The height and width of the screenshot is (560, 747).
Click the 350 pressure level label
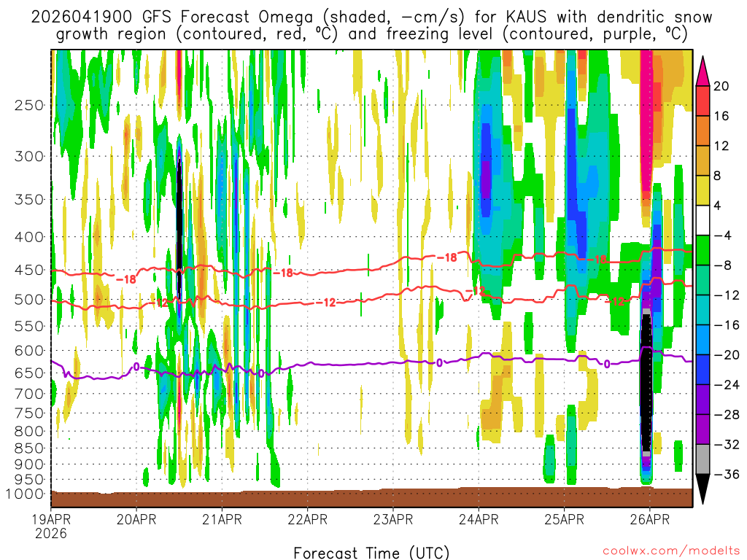click(x=29, y=200)
